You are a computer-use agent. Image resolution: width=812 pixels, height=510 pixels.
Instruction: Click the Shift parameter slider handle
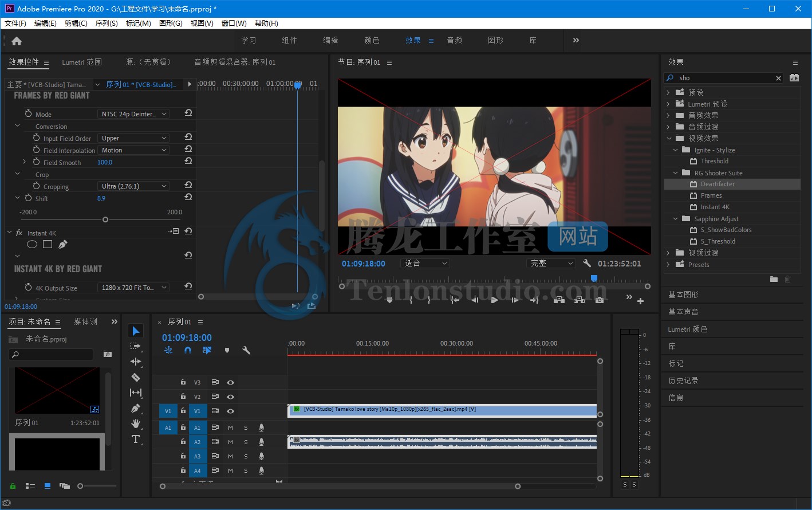click(x=105, y=219)
